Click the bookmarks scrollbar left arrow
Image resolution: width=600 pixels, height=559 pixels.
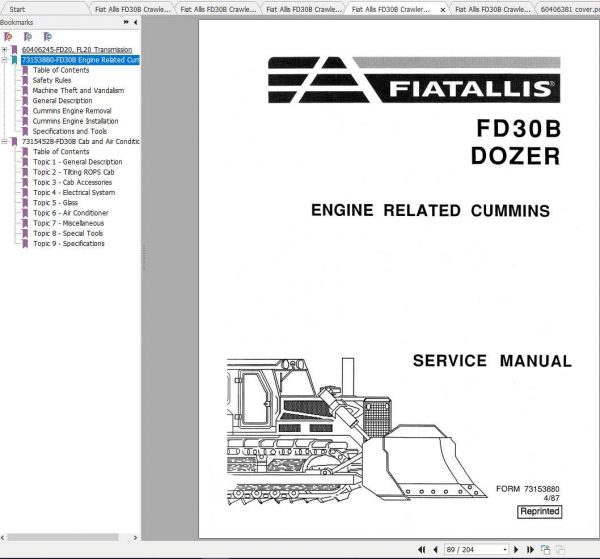point(3,537)
